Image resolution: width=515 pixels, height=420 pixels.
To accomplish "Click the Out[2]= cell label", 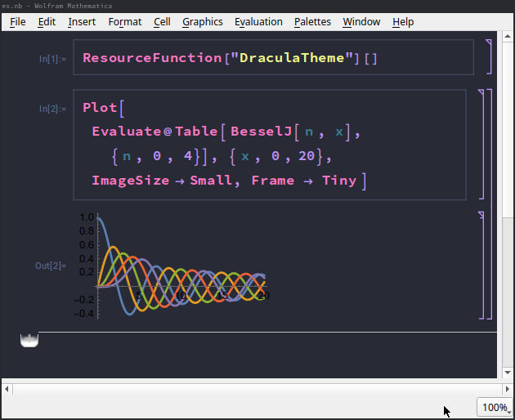I will tap(51, 266).
